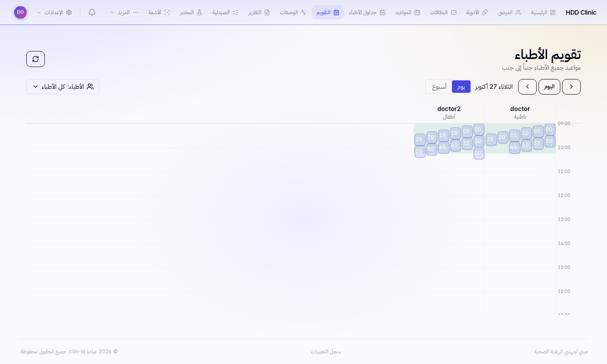Image resolution: width=607 pixels, height=364 pixels.
Task: Select the 10 slot under doctor2
Action: (455, 133)
